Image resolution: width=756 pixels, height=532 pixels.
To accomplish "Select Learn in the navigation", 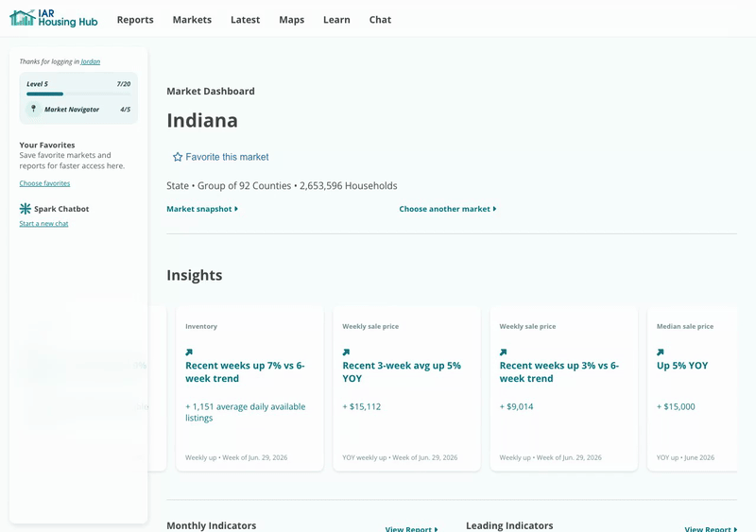I will coord(336,20).
